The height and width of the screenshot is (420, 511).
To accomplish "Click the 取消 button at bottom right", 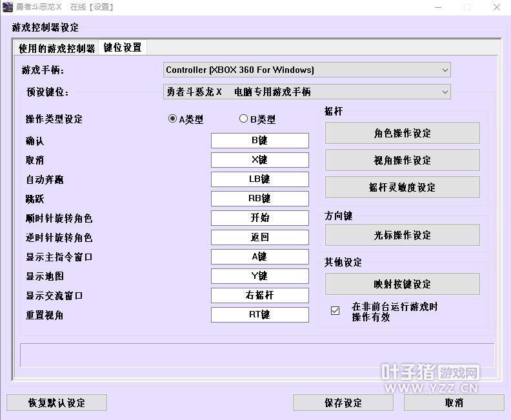I will coord(454,403).
